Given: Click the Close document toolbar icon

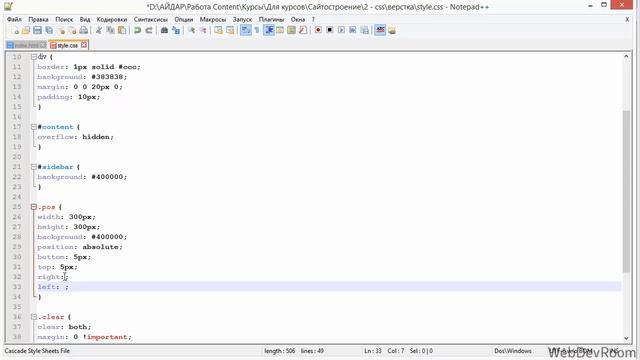Looking at the screenshot, I should [61, 30].
